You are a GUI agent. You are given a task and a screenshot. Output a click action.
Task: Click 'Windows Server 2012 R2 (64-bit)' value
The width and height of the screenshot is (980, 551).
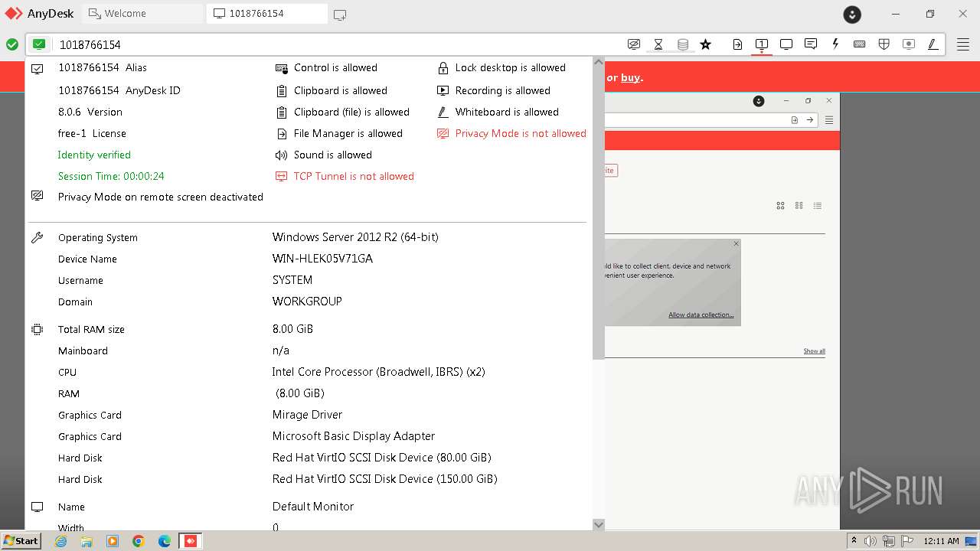[x=355, y=237]
